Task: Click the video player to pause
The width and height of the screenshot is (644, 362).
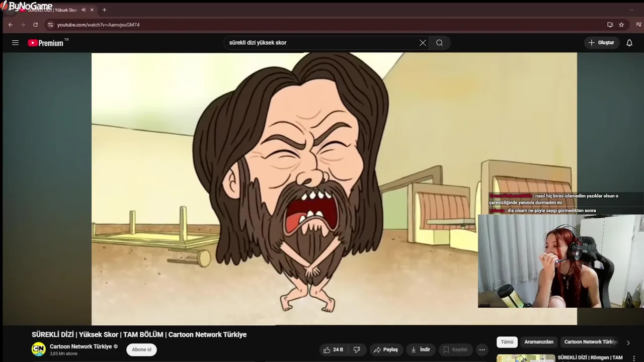Action: point(334,189)
